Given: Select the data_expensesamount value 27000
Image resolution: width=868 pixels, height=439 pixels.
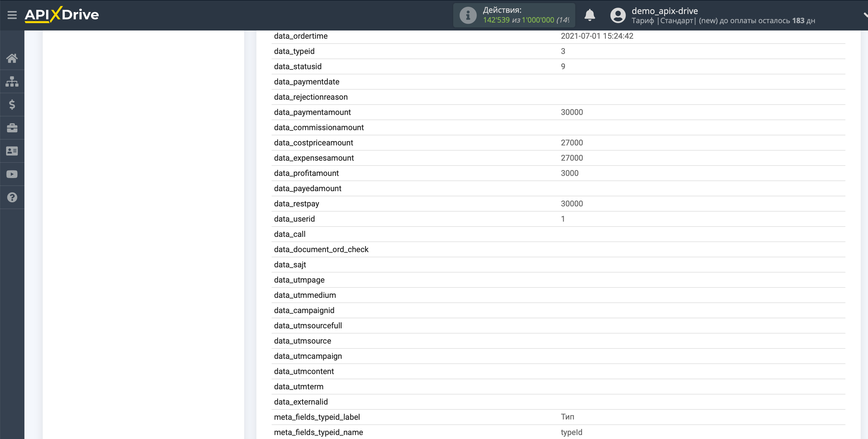Looking at the screenshot, I should [x=571, y=158].
